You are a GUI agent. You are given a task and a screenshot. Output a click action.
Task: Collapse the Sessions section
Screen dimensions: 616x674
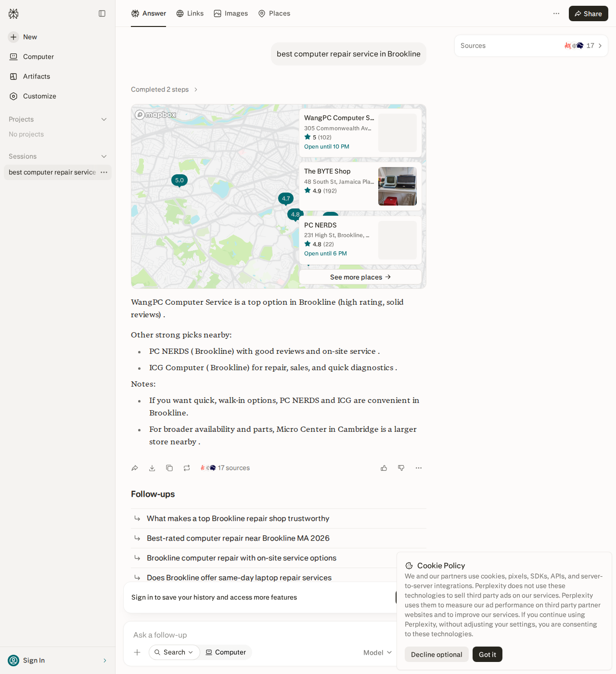[x=104, y=156]
